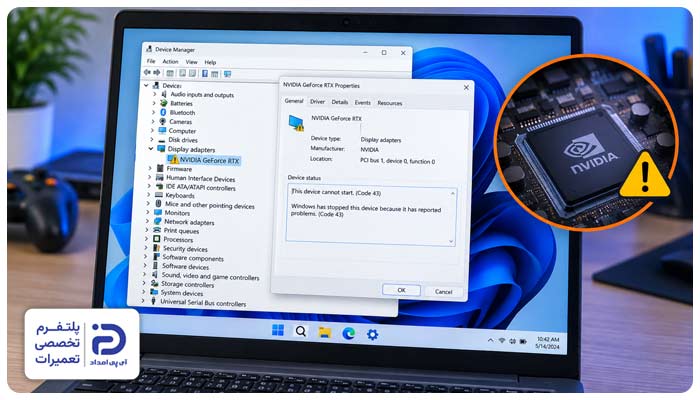Image resolution: width=700 pixels, height=400 pixels.
Task: Click the Device status scroll up arrow
Action: pyautogui.click(x=453, y=193)
